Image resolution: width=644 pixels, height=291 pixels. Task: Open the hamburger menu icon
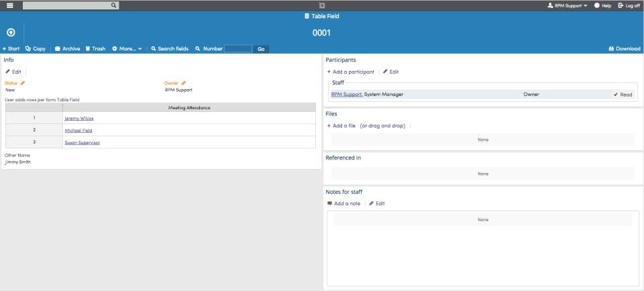10,5
